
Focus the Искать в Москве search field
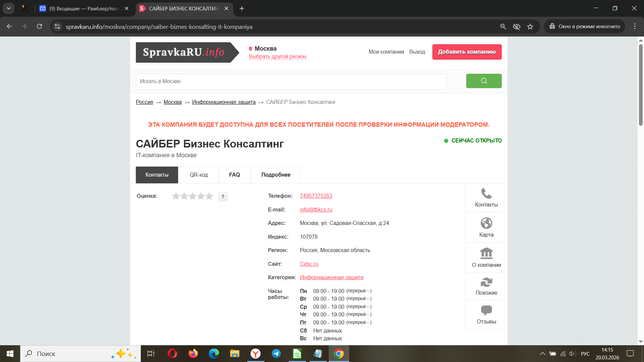coord(291,81)
